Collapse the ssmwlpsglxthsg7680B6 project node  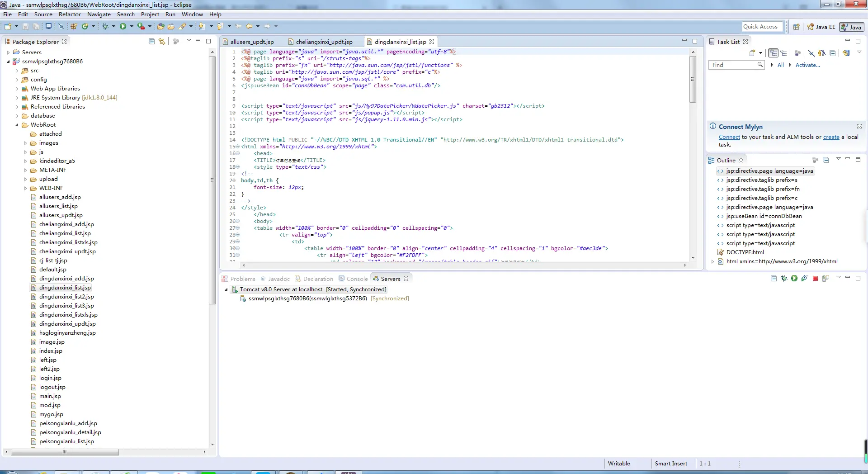[8, 62]
